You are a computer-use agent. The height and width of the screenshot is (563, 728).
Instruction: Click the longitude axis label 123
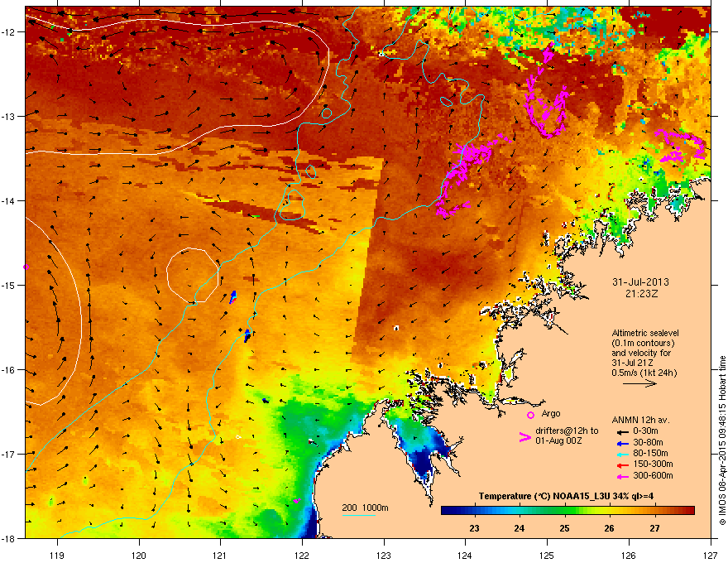384,556
